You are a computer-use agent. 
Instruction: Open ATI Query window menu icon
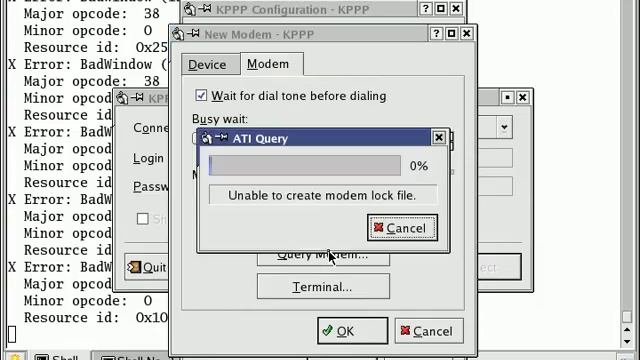pyautogui.click(x=207, y=138)
